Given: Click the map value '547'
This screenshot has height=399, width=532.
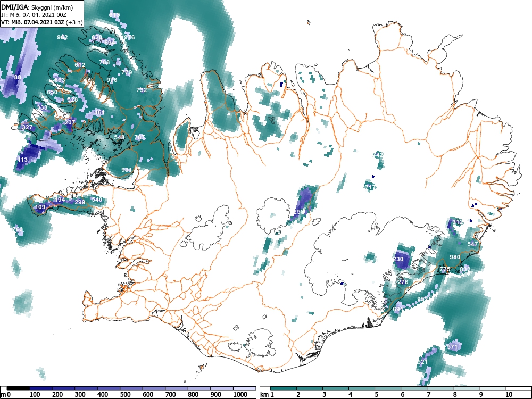Looking at the screenshot, I should [472, 244].
